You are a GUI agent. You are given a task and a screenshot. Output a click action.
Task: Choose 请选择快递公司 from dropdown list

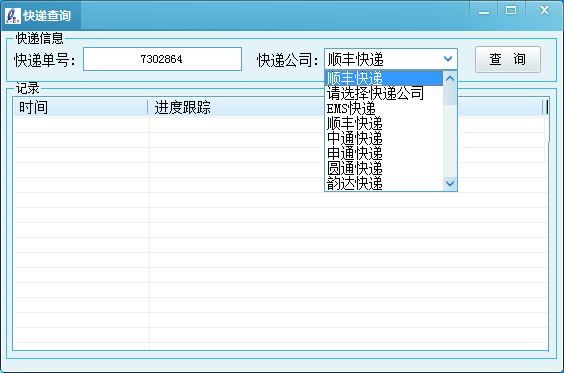[x=384, y=94]
